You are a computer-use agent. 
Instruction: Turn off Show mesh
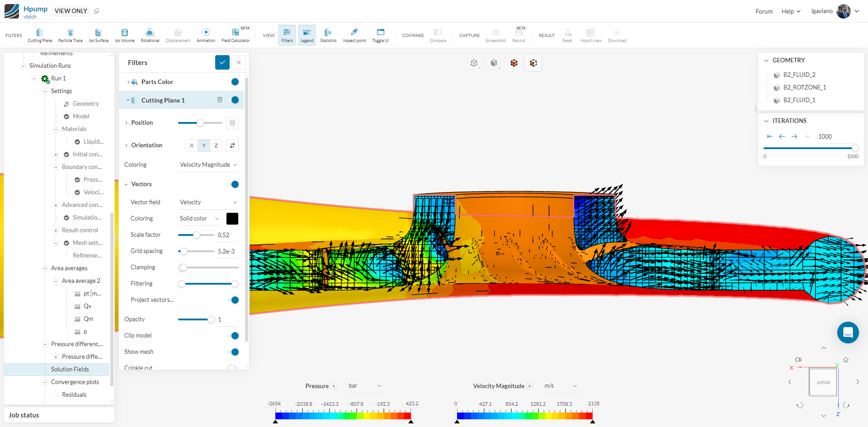[235, 352]
